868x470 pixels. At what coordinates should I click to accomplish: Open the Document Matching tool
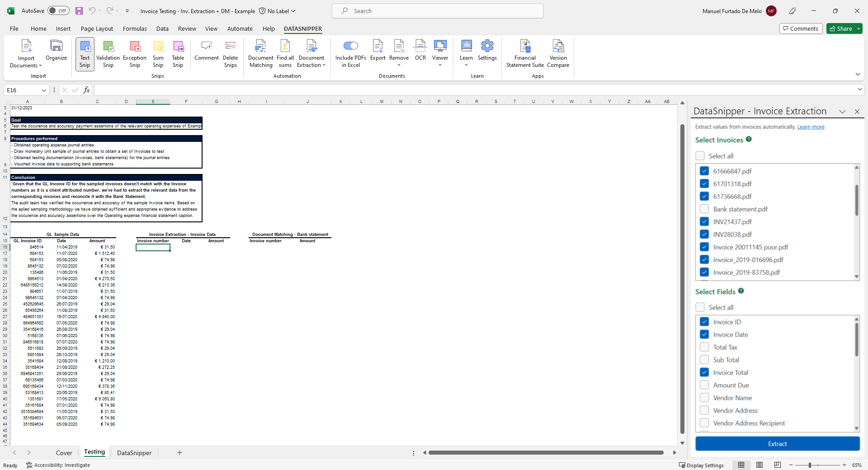tap(260, 52)
